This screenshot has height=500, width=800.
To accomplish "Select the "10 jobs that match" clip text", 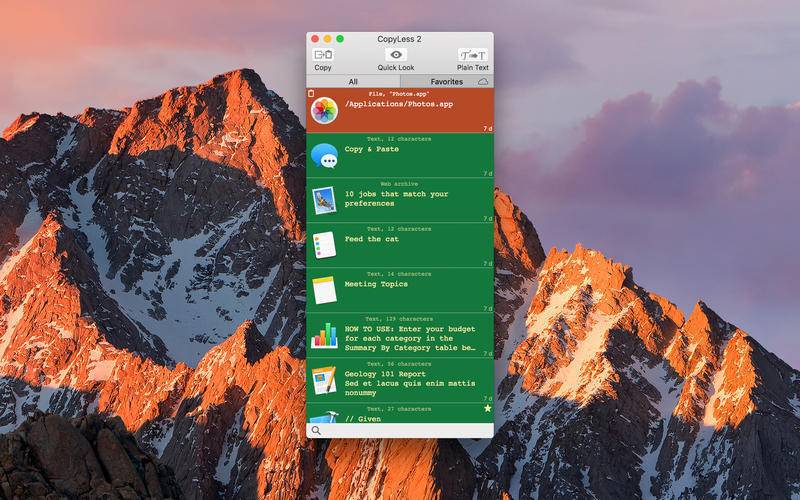I will pos(396,199).
